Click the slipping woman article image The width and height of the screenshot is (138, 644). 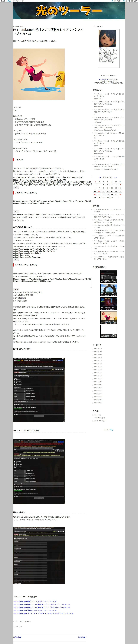tap(39, 74)
